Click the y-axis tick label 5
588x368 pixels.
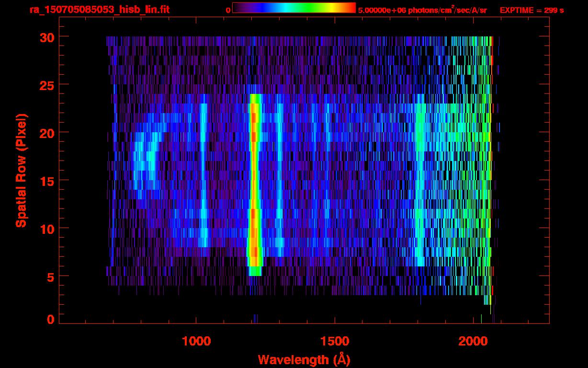(x=50, y=276)
